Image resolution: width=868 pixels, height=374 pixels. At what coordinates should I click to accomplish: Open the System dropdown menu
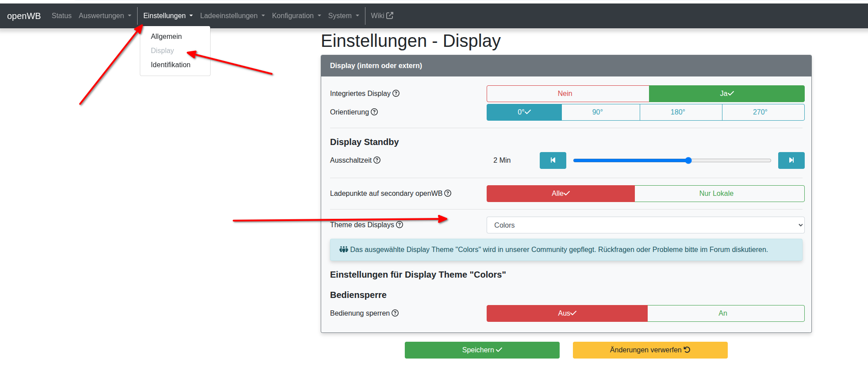[x=344, y=15]
